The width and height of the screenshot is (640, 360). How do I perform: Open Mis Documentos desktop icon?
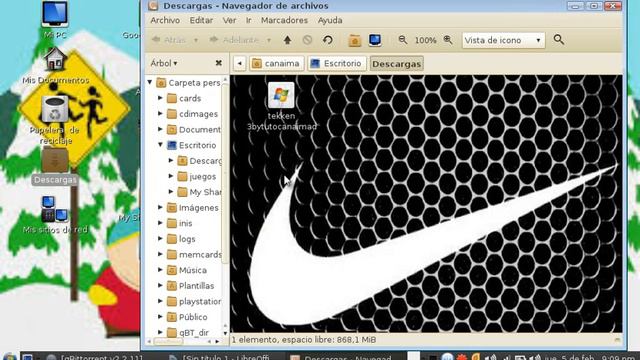tap(55, 66)
